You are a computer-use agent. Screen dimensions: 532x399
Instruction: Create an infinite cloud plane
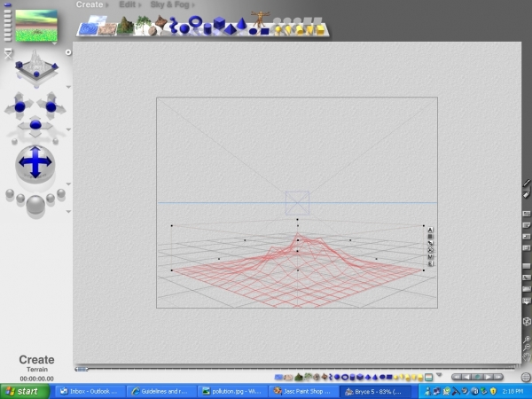click(98, 19)
